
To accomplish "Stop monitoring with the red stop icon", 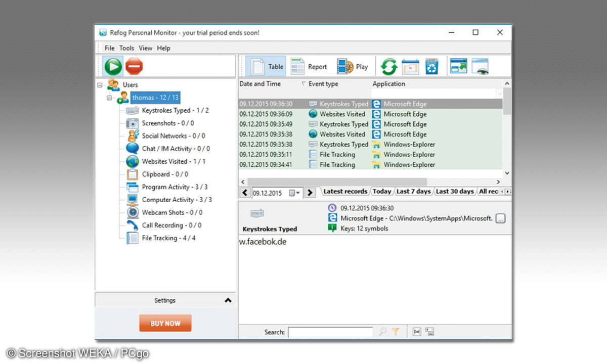I will 134,66.
